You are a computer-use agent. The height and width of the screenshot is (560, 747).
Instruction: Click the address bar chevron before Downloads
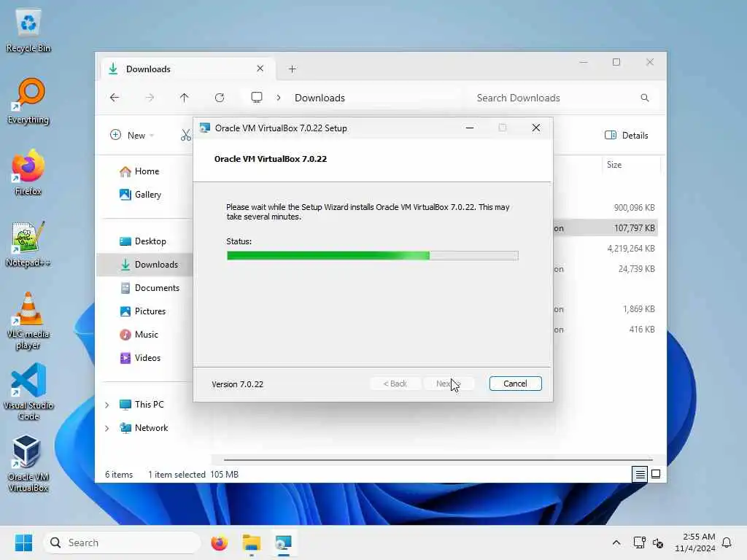(x=279, y=98)
